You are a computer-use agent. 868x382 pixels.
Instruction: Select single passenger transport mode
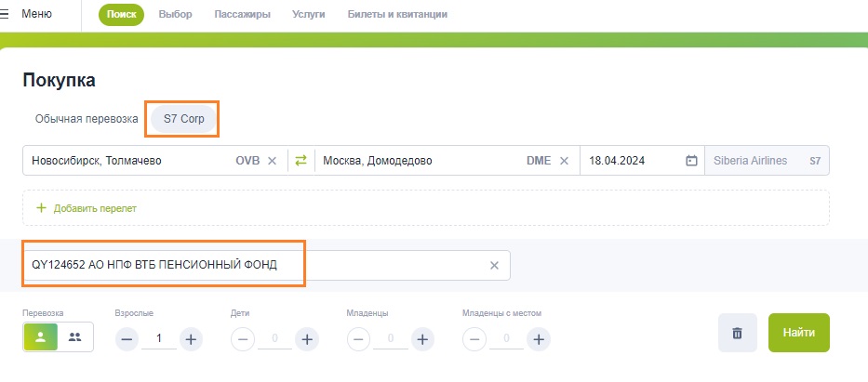click(40, 336)
